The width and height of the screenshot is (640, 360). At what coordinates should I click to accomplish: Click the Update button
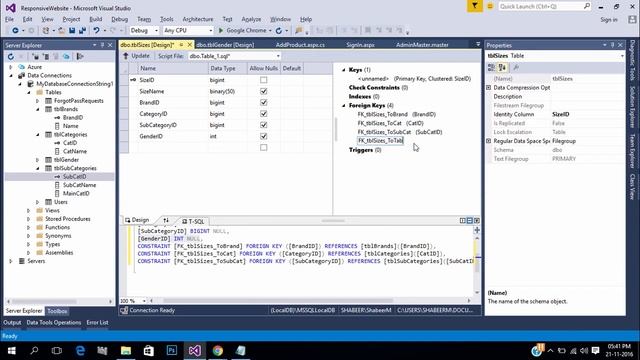(137, 56)
